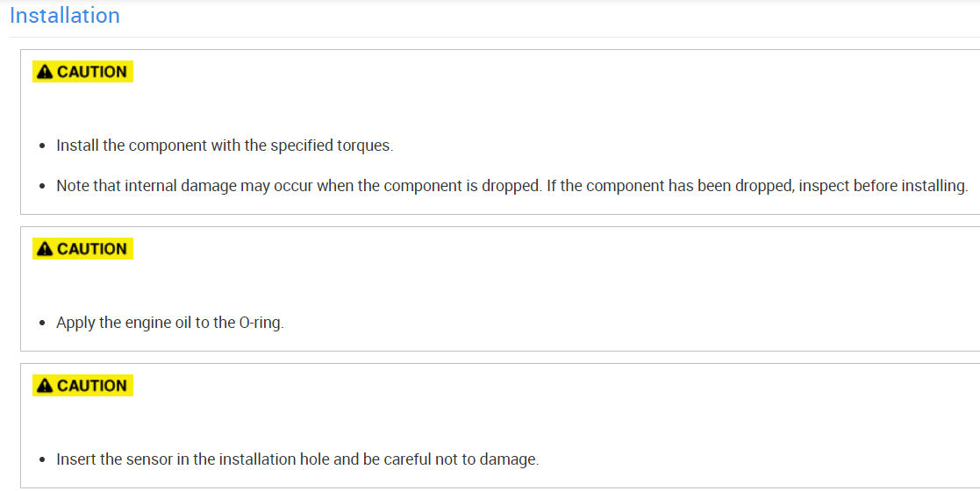The image size is (980, 491).
Task: Click the CAUTION label above the sensor insertion note
Action: tap(92, 386)
